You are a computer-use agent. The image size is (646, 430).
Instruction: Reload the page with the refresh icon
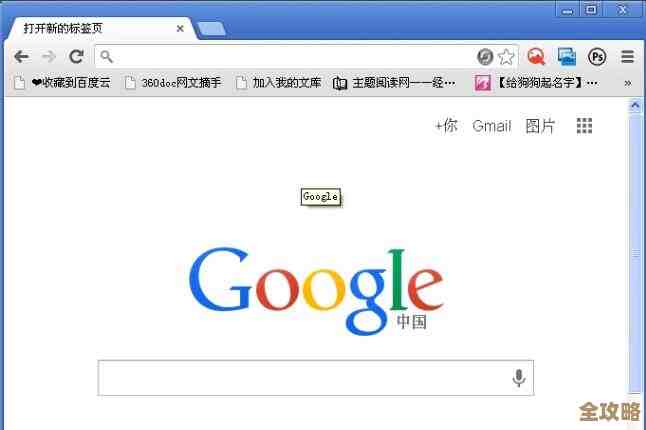tap(76, 56)
